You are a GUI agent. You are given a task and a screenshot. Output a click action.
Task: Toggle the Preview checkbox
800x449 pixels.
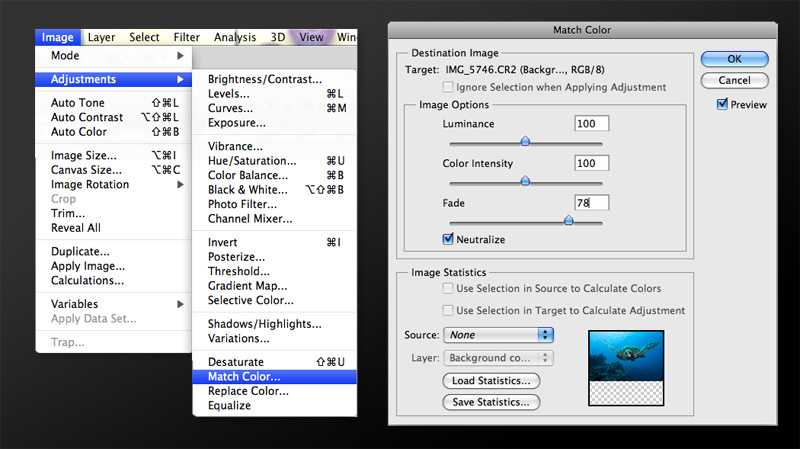(x=722, y=104)
